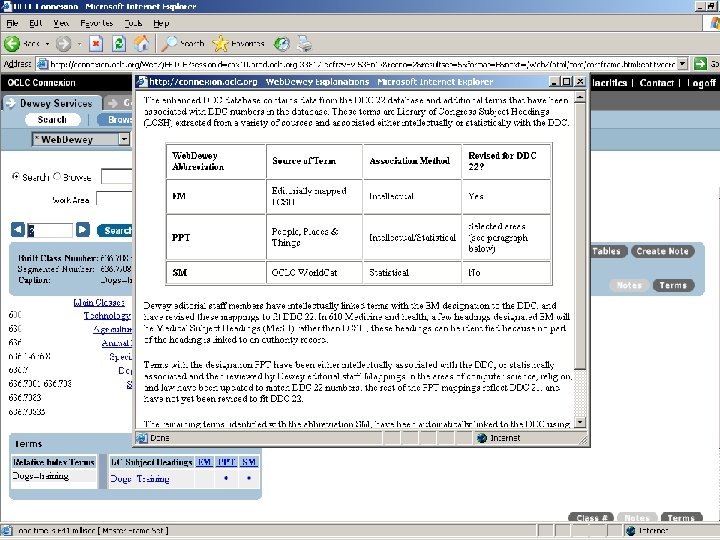Select the Search radio button
720x540 pixels.
pos(16,176)
